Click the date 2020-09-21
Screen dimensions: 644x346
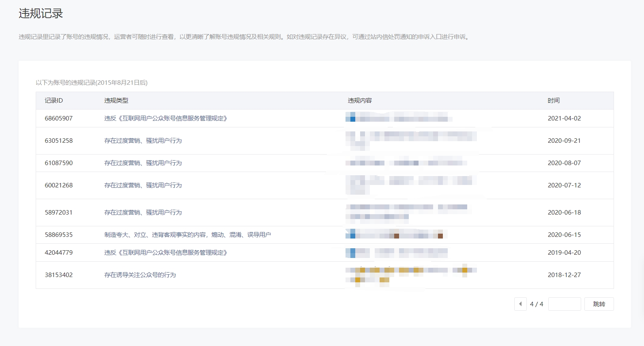pyautogui.click(x=565, y=141)
